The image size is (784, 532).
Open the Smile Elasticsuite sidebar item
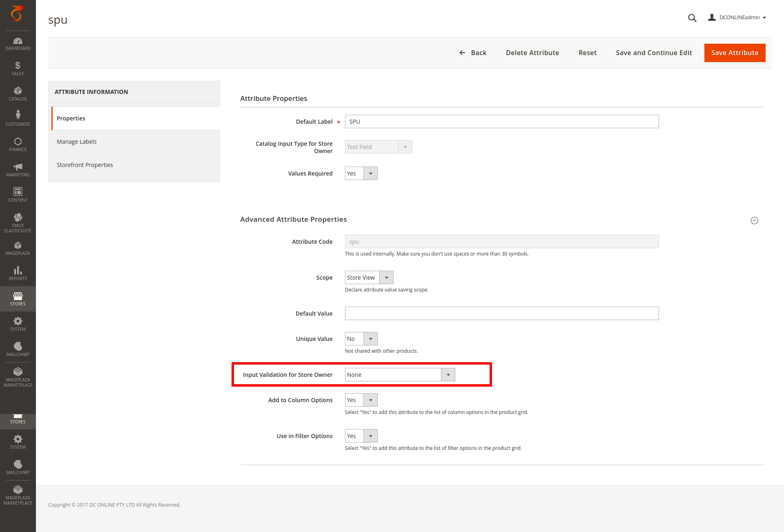18,220
